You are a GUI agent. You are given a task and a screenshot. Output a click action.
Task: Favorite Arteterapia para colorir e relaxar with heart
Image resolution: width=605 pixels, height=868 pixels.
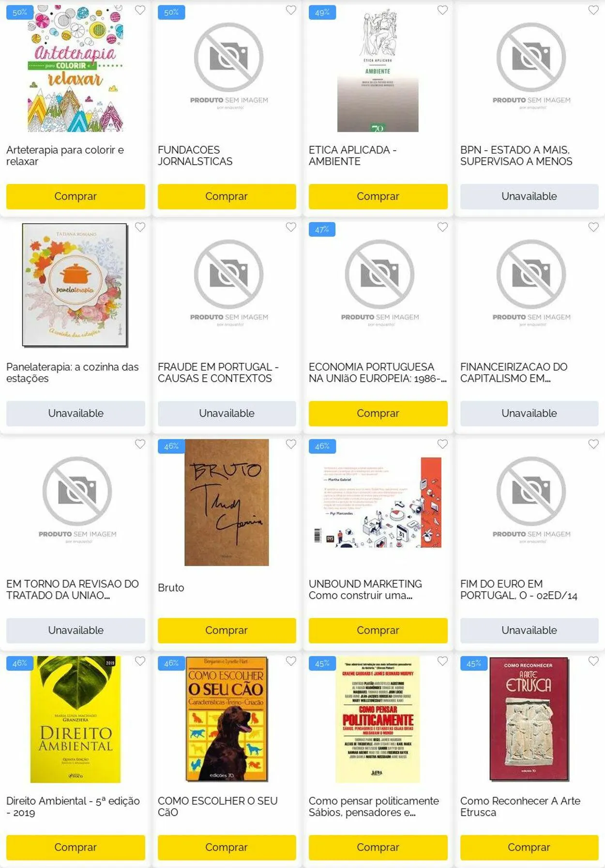140,10
